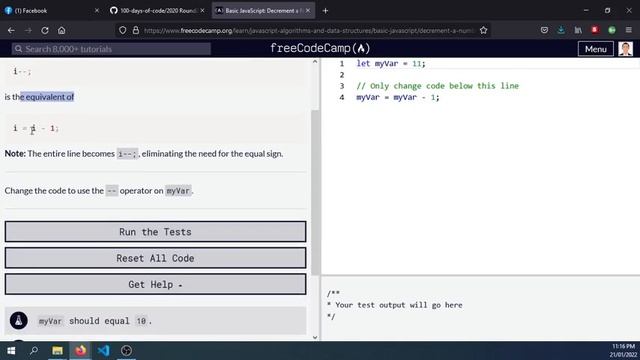Click the scroll up arrow of instructions panel
The width and height of the screenshot is (640, 360).
315,62
